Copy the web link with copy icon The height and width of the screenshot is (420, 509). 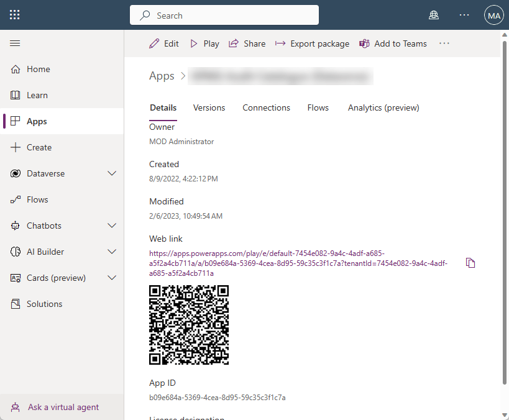[470, 263]
